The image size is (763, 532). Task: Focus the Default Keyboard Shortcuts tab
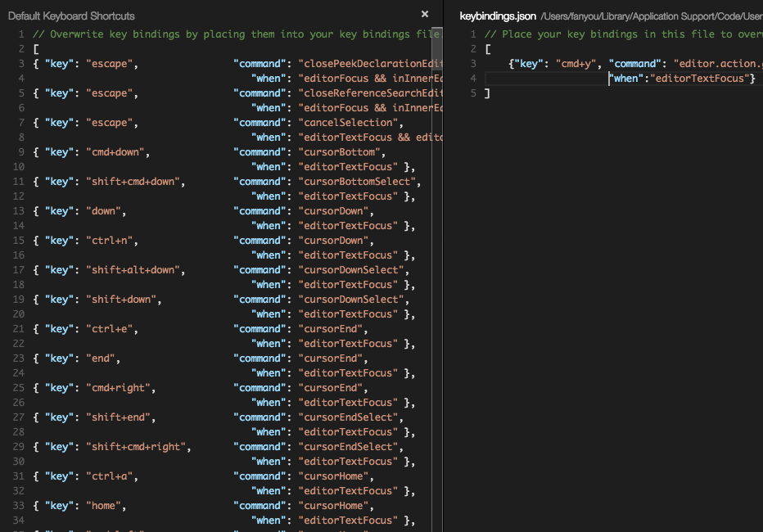[74, 15]
